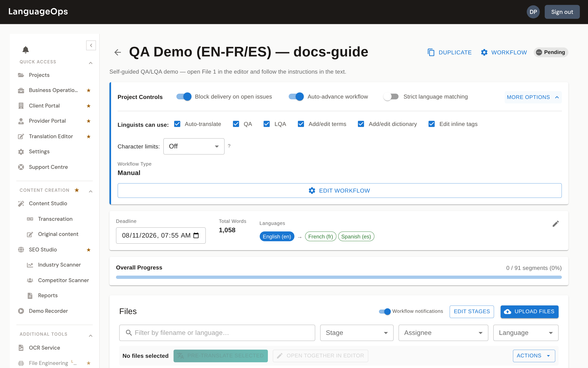
Task: Collapse More Options panel
Action: click(533, 97)
